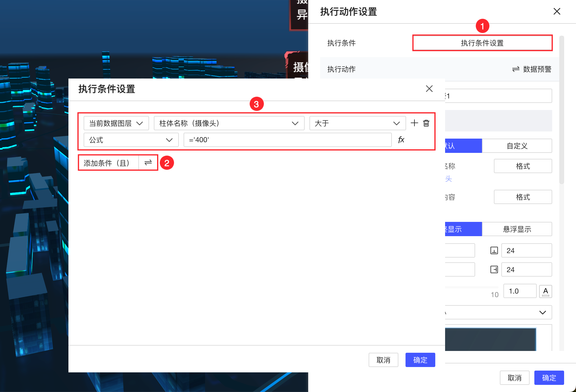The image size is (576, 392).
Task: Open the fx formula editor
Action: tap(401, 139)
